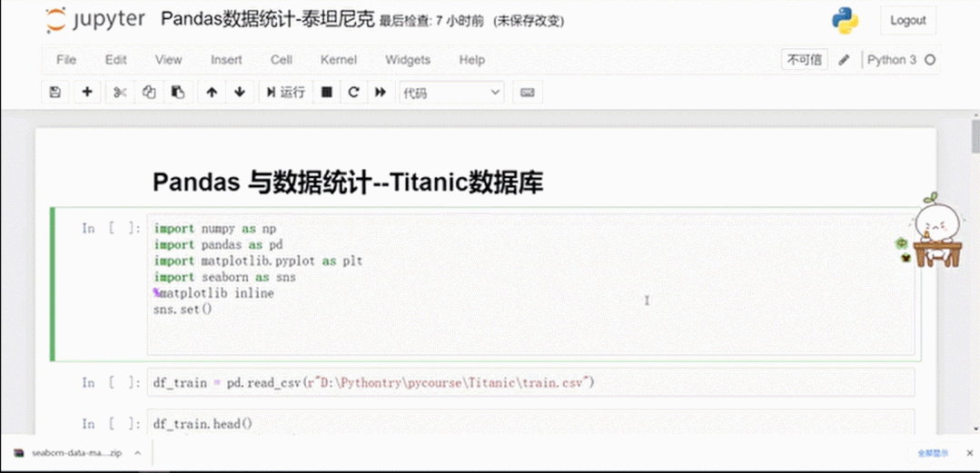Interrupt the kernel with stop icon

click(x=326, y=93)
